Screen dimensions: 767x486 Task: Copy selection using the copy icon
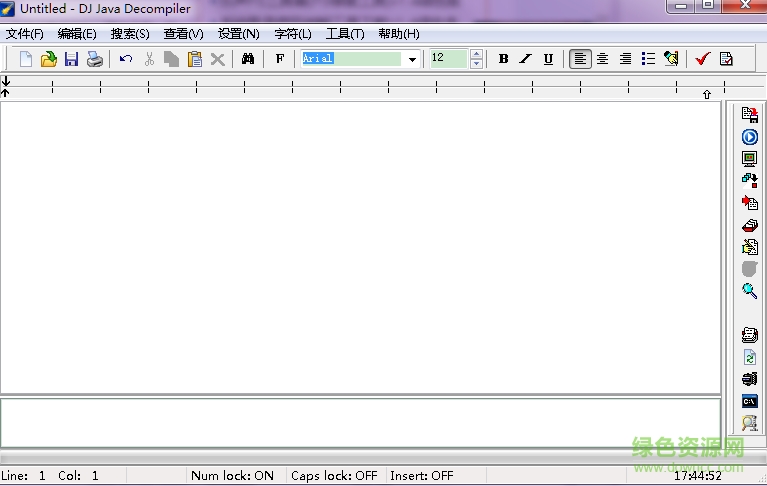coord(171,59)
